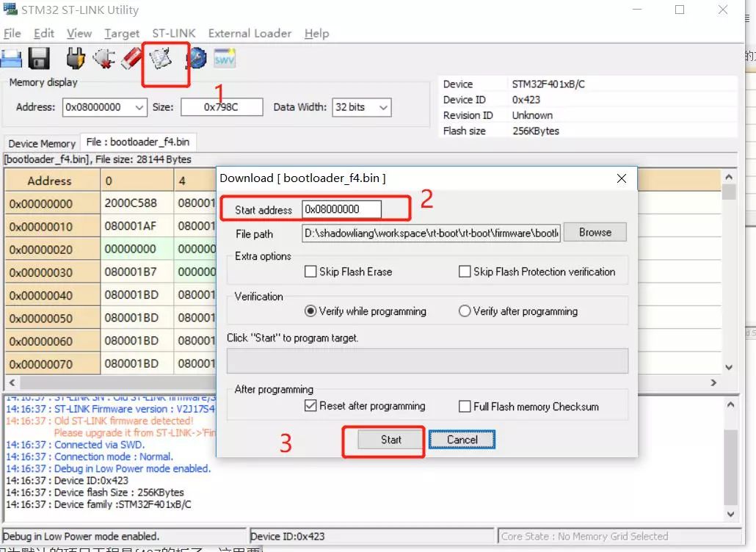Open the Target menu
Viewport: 756px width, 552px height.
[122, 33]
